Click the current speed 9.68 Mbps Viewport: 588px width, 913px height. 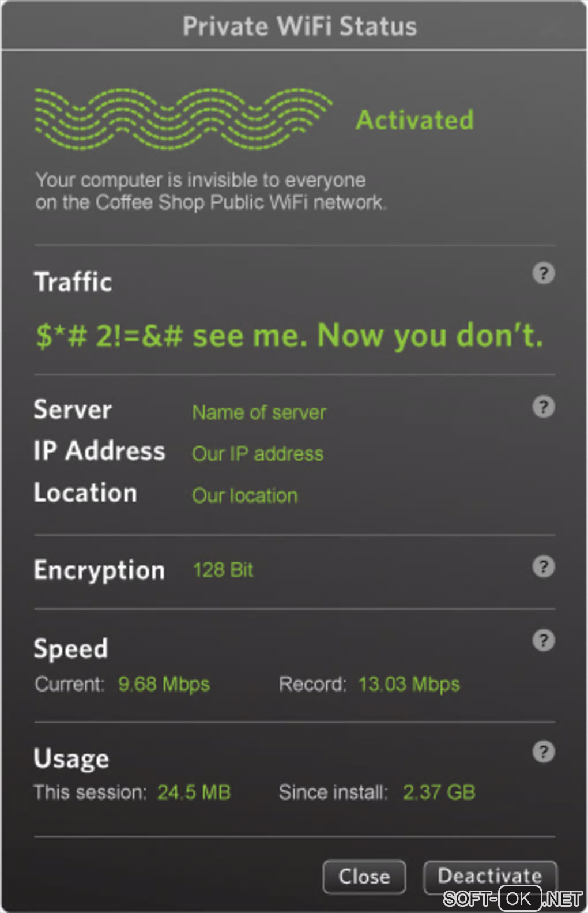coord(164,684)
